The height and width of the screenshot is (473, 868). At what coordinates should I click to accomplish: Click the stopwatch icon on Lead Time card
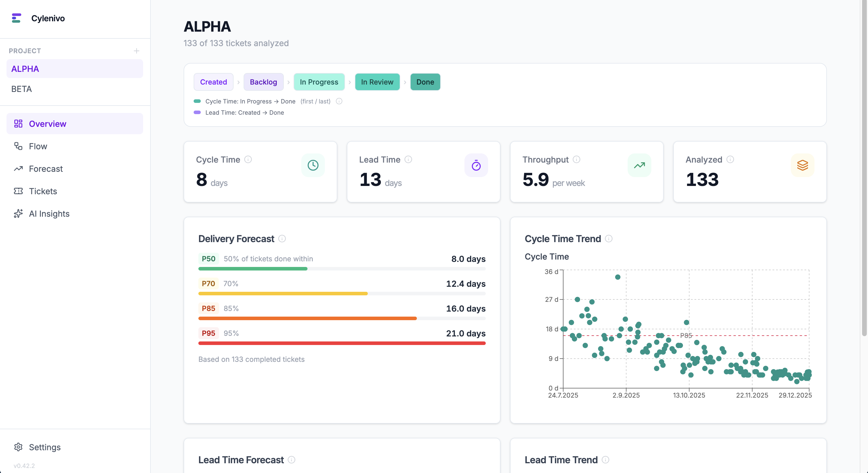(476, 165)
